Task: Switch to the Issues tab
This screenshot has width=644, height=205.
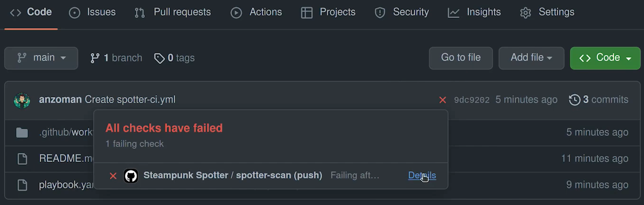Action: 92,12
